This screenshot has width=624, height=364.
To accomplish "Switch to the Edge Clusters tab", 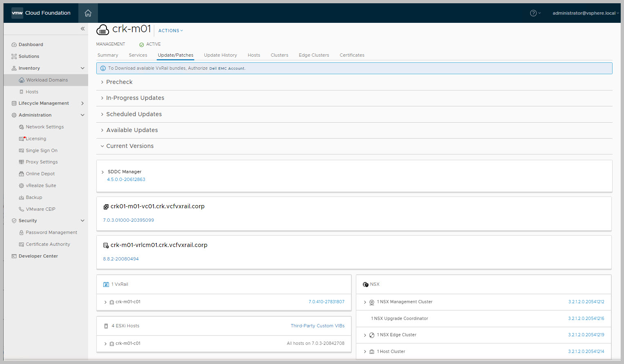I will (313, 55).
